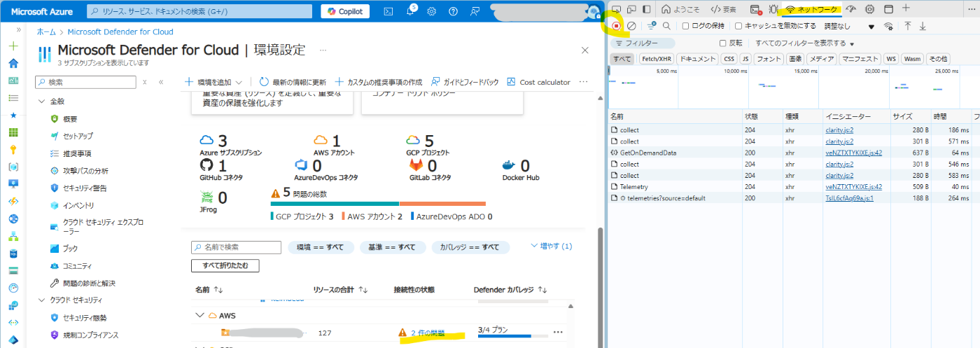980x348 pixels.
Task: Open toolbar overflow ellipsis after Cost calculator
Action: (583, 82)
